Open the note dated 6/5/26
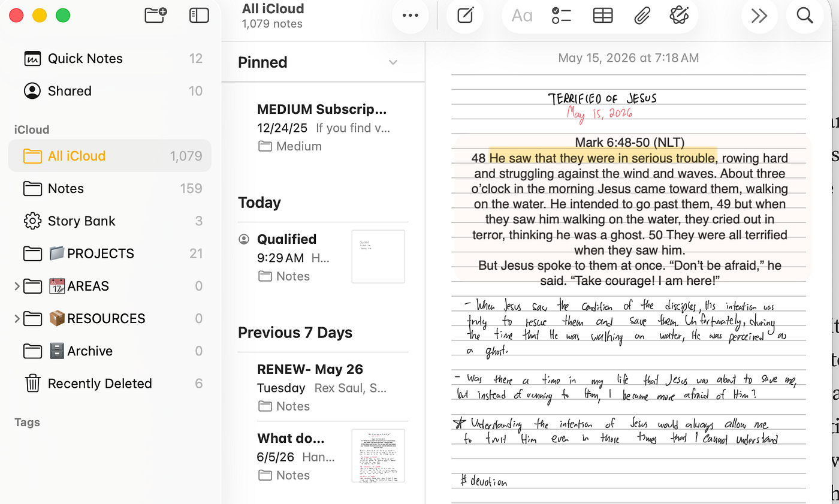Screen dimensions: 839x504 (324, 456)
